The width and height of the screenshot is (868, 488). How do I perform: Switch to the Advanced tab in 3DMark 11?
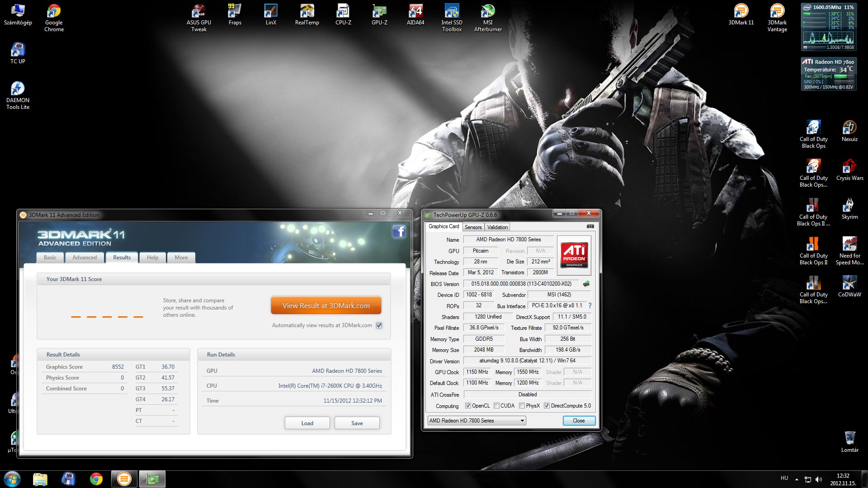click(x=85, y=258)
